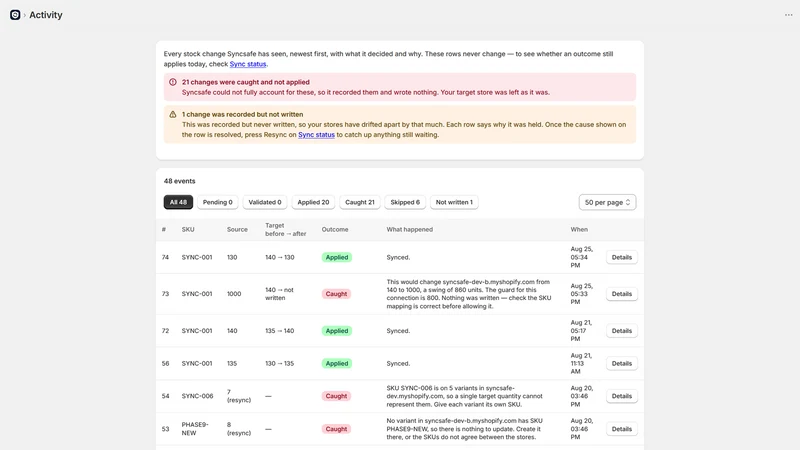Screen dimensions: 800x450
Task: Open Sync status link in orange banner
Action: [x=316, y=135]
